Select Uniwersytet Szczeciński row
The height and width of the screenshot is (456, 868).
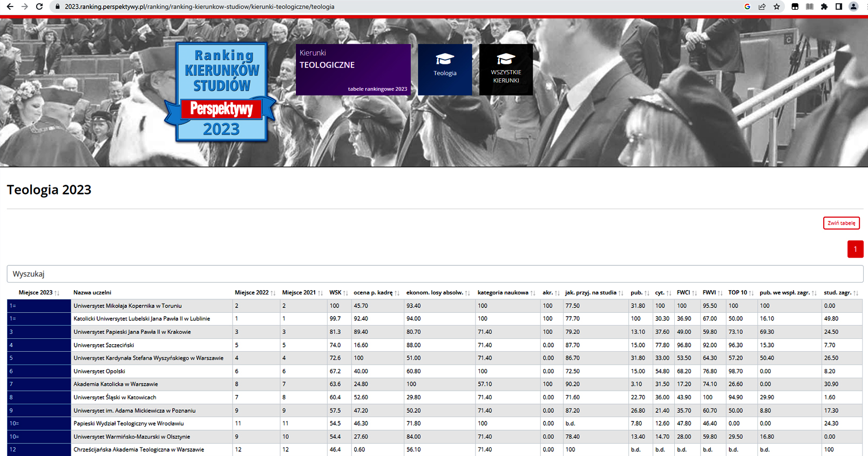(435, 345)
